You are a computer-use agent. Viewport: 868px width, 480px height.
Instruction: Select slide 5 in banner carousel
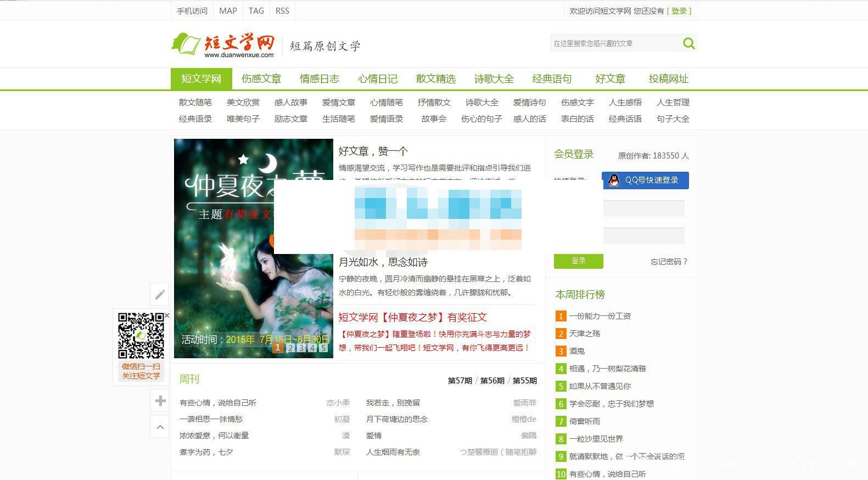[323, 348]
